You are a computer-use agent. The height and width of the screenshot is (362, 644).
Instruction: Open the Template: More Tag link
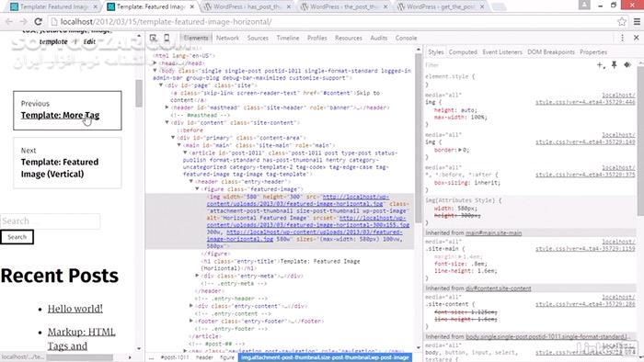[x=60, y=115]
